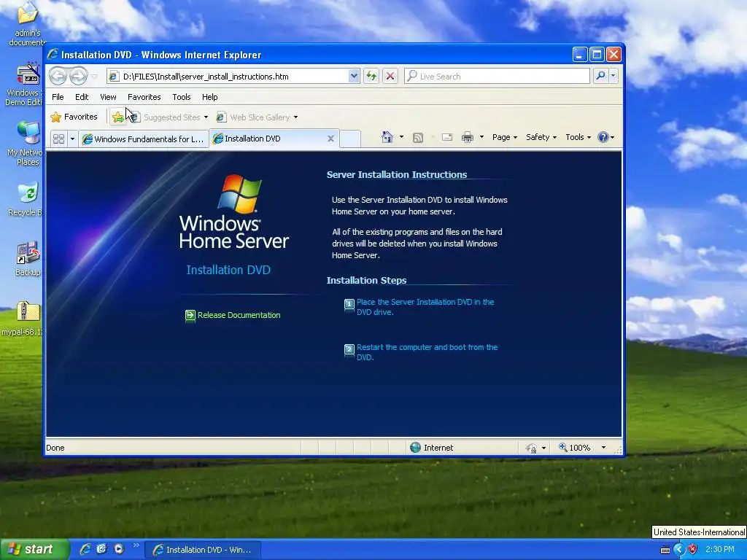Image resolution: width=747 pixels, height=560 pixels.
Task: Go forward with the Forward arrow button
Action: (79, 76)
